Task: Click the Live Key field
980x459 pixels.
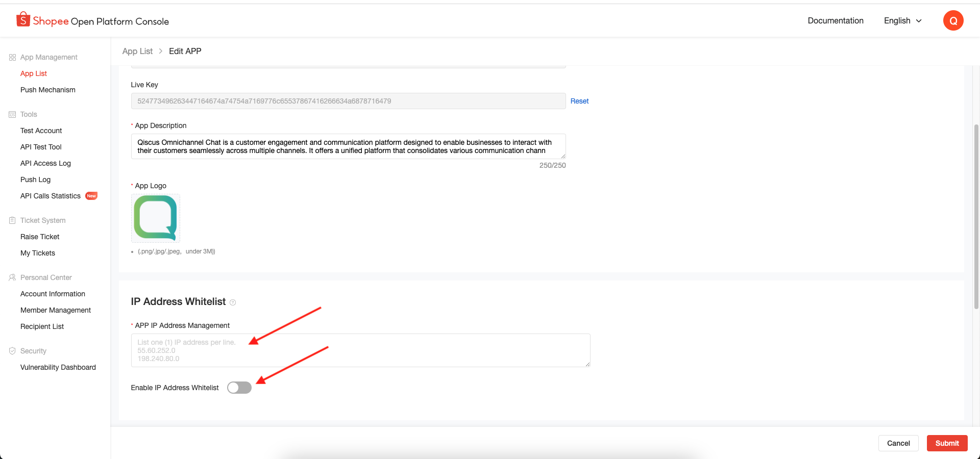Action: 348,101
